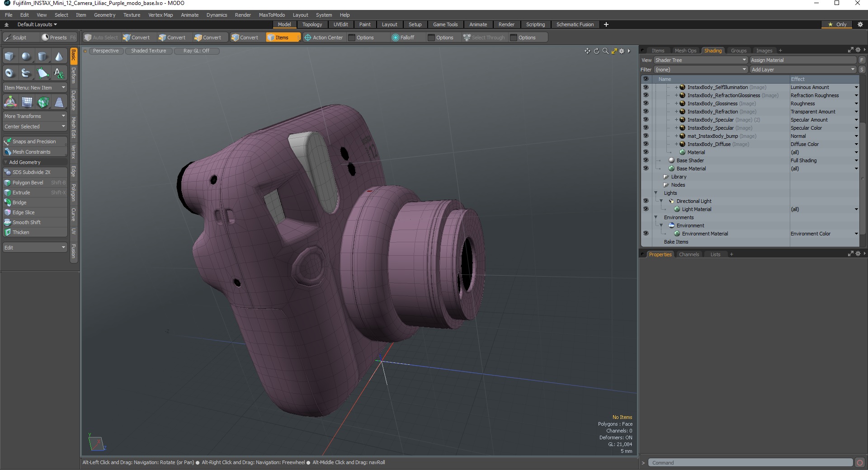Viewport: 868px width, 470px height.
Task: Click the Items selection mode button
Action: click(x=283, y=38)
